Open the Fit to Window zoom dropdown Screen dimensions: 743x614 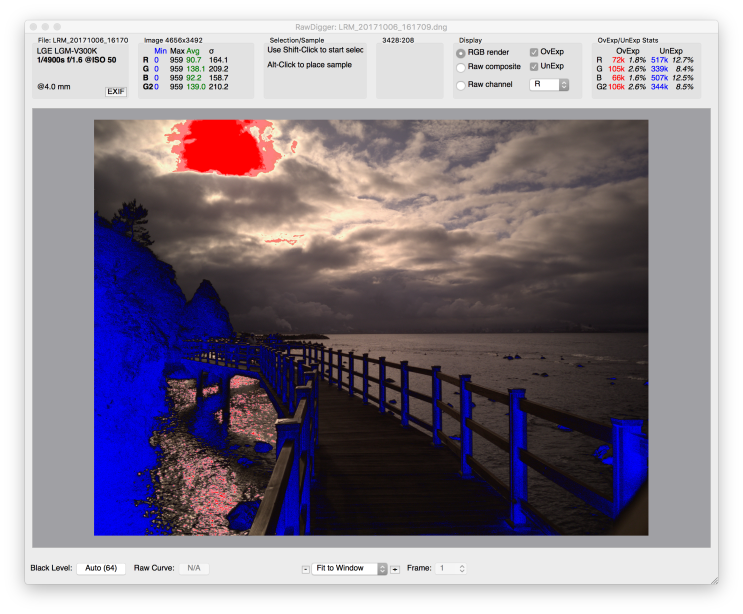tap(350, 568)
